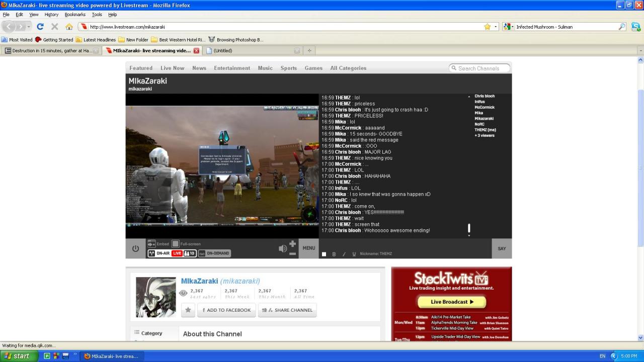Open the recent history dropdown arrow
This screenshot has height=362, width=644.
pyautogui.click(x=29, y=27)
